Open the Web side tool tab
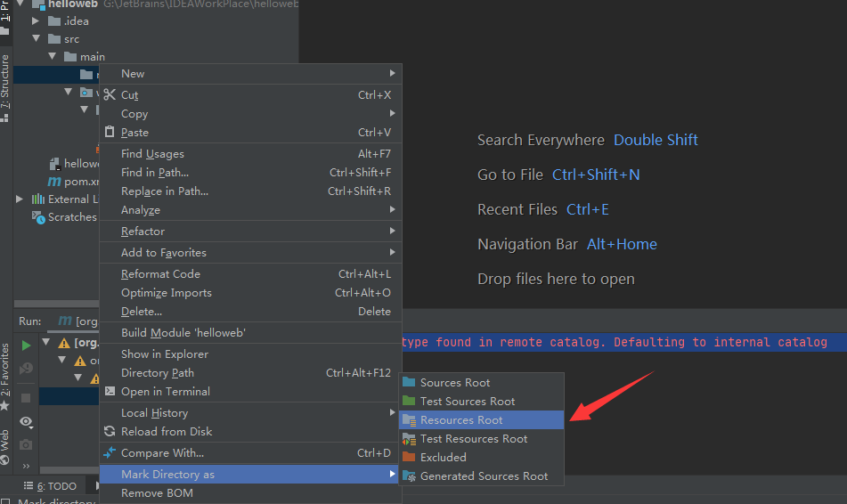847x504 pixels. (4, 445)
